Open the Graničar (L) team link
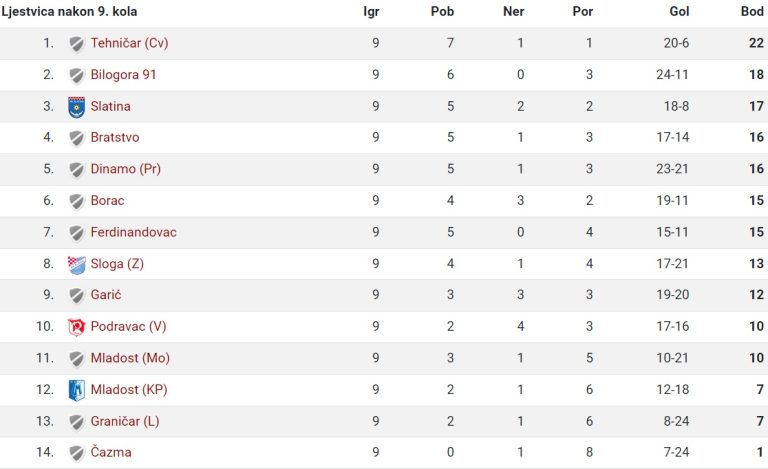 pos(125,421)
